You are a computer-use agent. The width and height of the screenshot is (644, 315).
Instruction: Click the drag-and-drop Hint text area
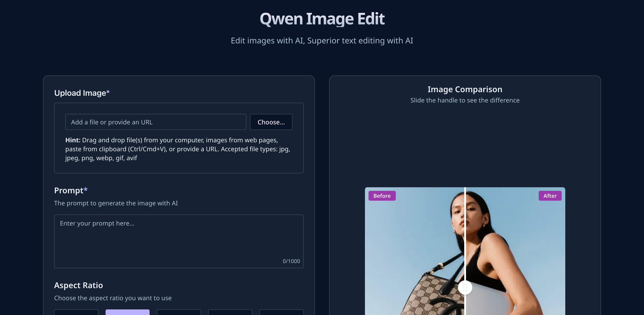[x=178, y=149]
